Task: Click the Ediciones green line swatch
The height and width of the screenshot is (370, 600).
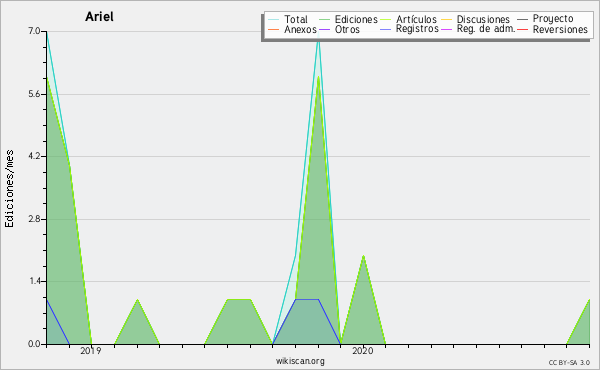Action: pos(324,20)
